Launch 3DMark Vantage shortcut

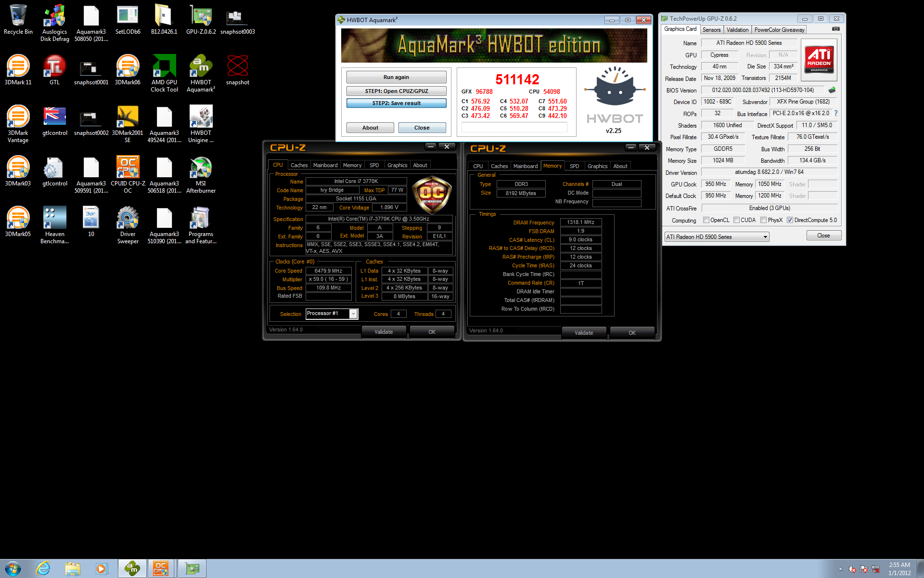click(x=18, y=124)
